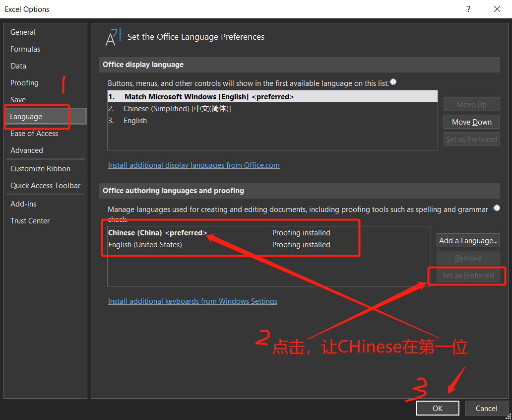This screenshot has width=512, height=420.
Task: Click the info icon beside display language description
Action: 393,82
